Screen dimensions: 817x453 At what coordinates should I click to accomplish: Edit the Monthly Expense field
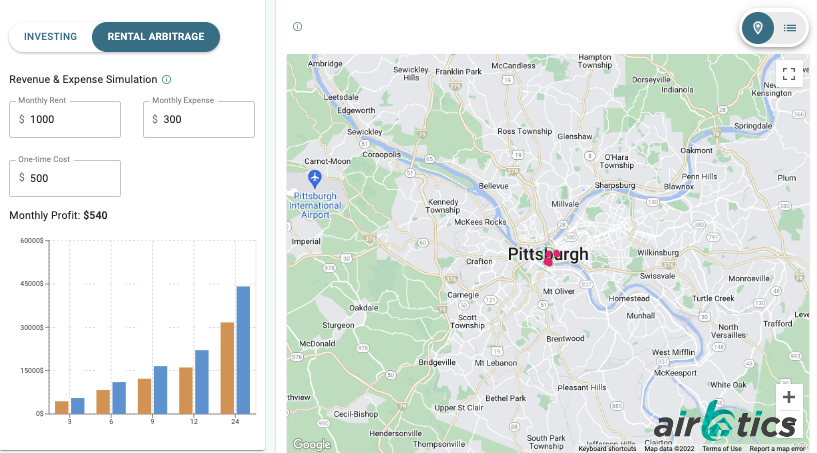point(199,119)
